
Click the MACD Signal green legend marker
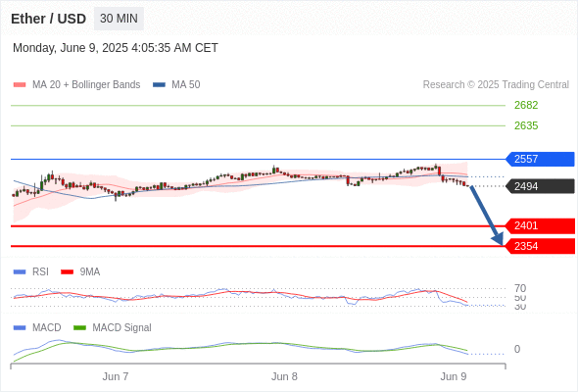click(x=79, y=328)
